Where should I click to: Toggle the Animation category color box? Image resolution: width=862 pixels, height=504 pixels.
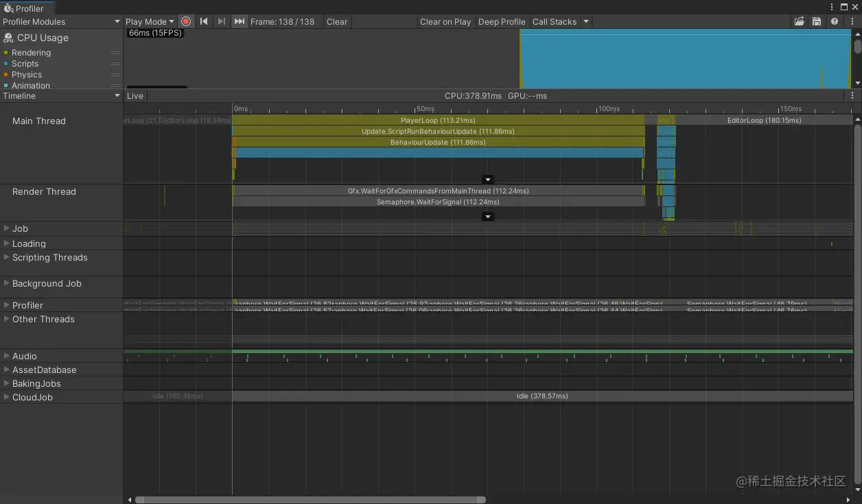click(x=6, y=86)
